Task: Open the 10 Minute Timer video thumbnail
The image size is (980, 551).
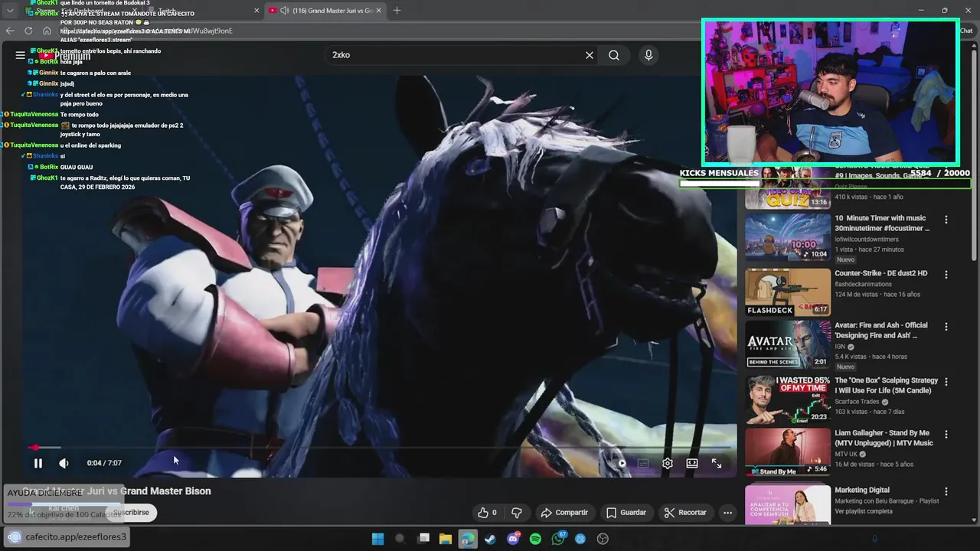Action: tap(788, 237)
